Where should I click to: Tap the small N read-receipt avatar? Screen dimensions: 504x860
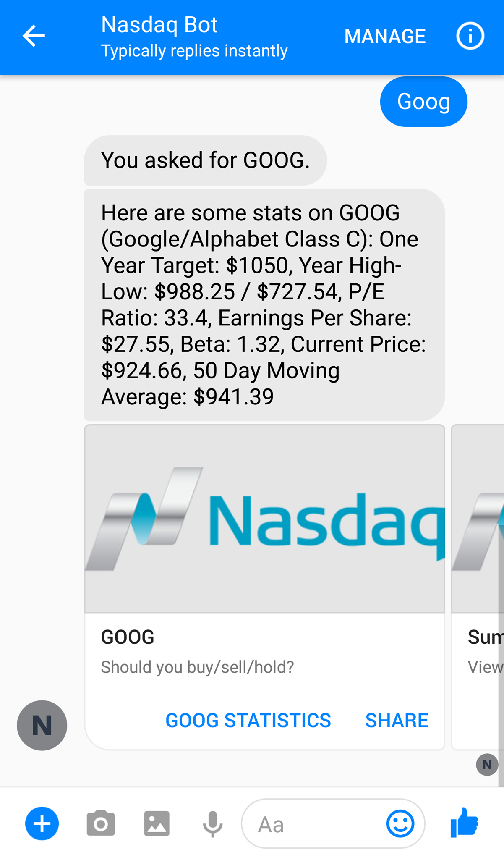[487, 765]
